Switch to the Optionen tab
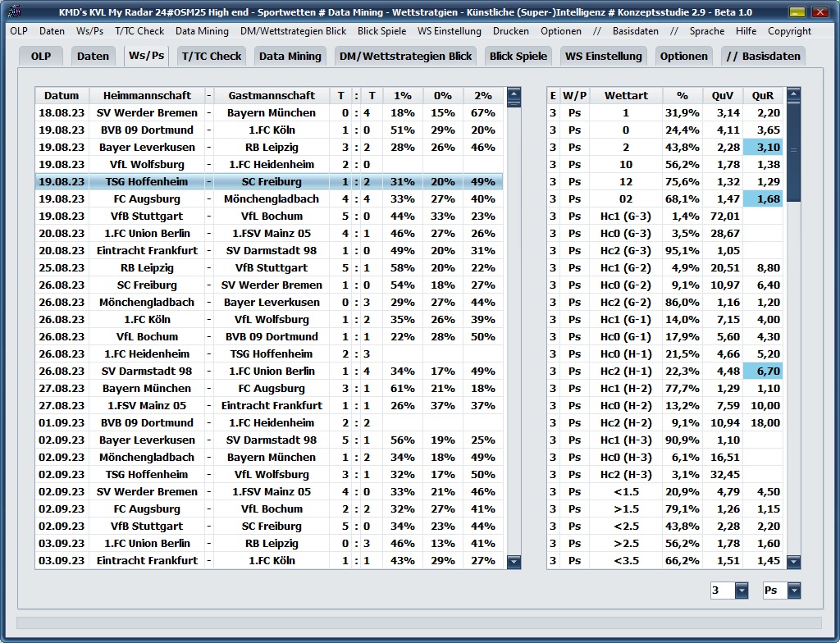This screenshot has width=840, height=643. [x=683, y=57]
